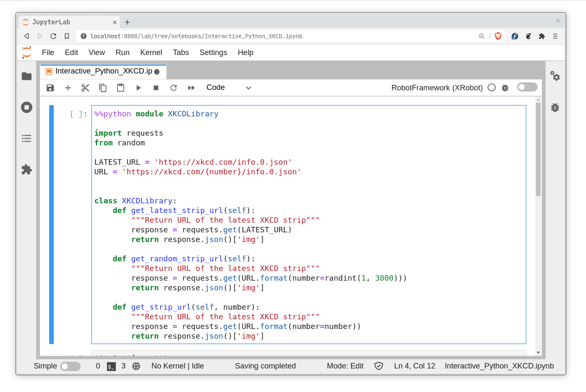Copy the selected cell

(x=103, y=88)
